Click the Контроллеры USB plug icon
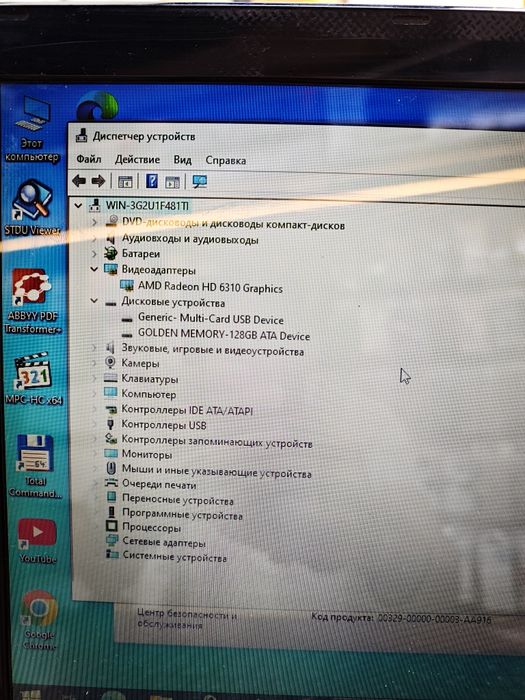This screenshot has height=700, width=525. (x=111, y=424)
